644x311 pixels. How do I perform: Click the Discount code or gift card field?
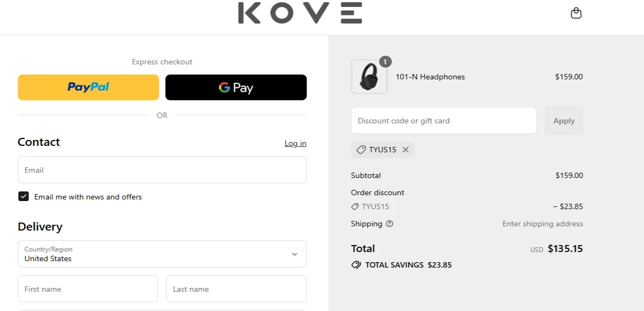[x=444, y=121]
